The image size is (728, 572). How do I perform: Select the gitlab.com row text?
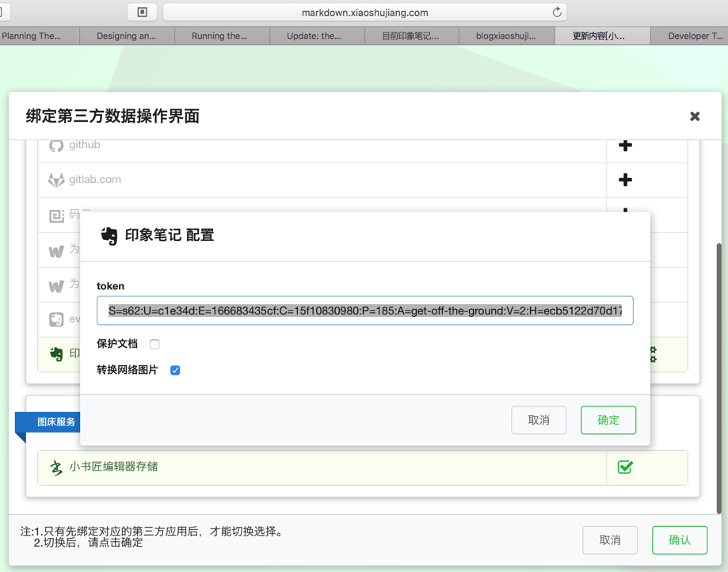[x=95, y=180]
